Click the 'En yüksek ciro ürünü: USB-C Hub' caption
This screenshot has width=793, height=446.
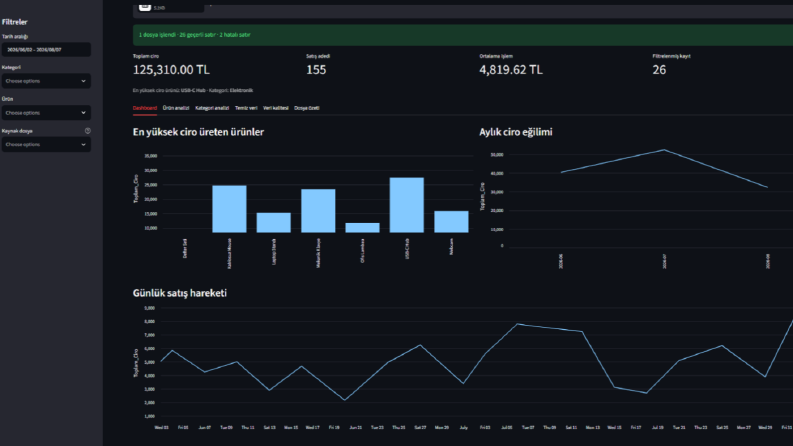point(193,91)
